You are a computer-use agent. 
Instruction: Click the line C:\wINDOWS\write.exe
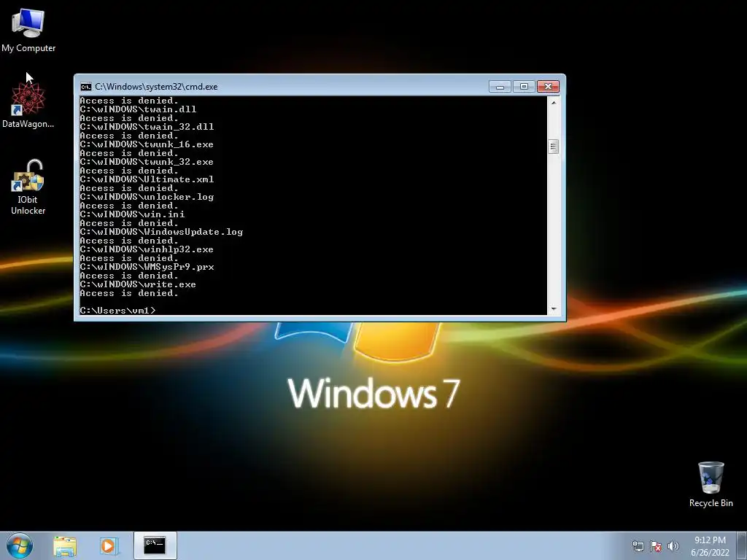coord(138,284)
